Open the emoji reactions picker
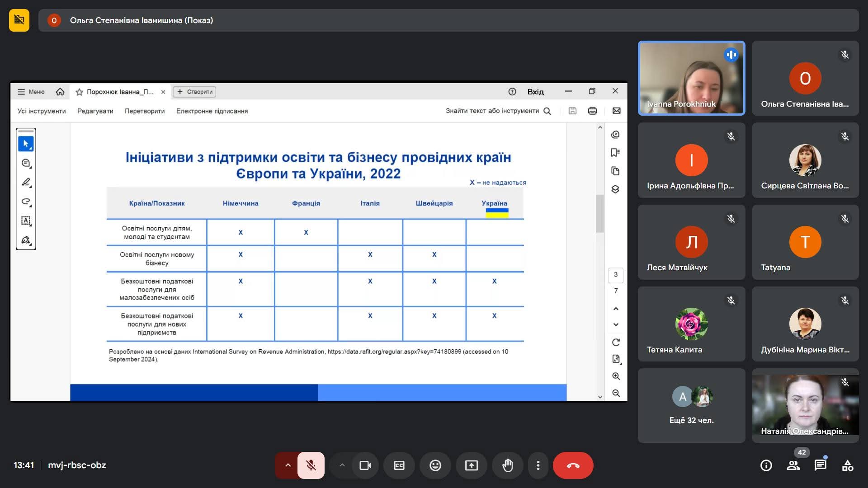868x488 pixels. [435, 465]
